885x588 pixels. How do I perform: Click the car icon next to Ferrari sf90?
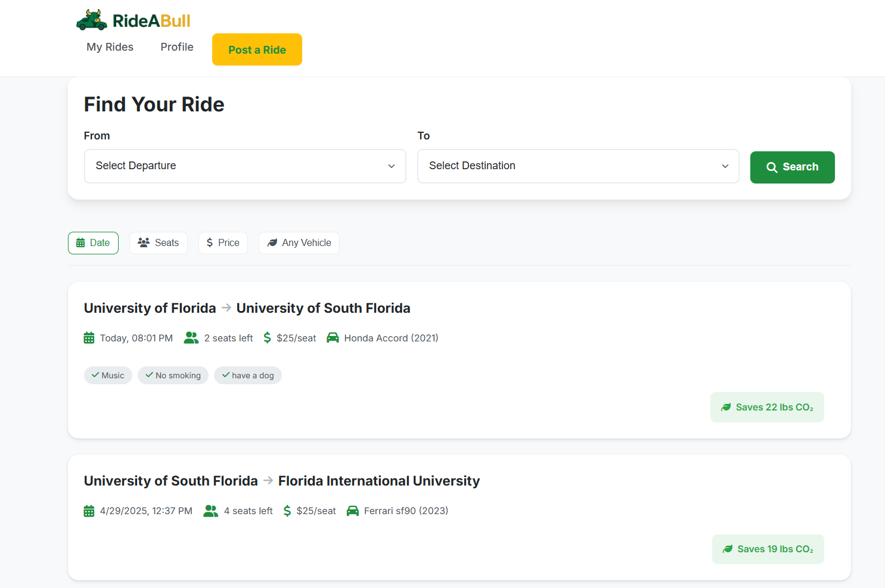[x=353, y=511]
